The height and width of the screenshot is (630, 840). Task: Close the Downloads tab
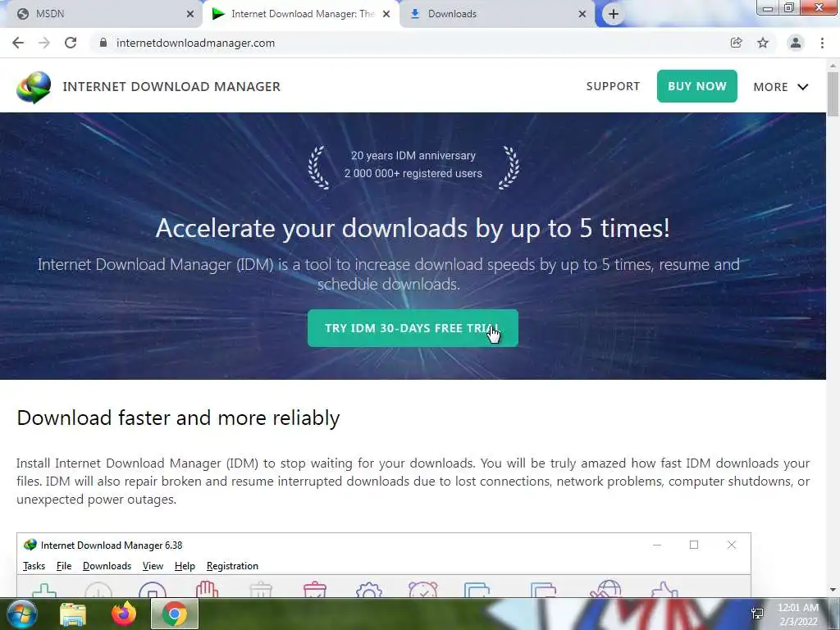[x=582, y=15]
